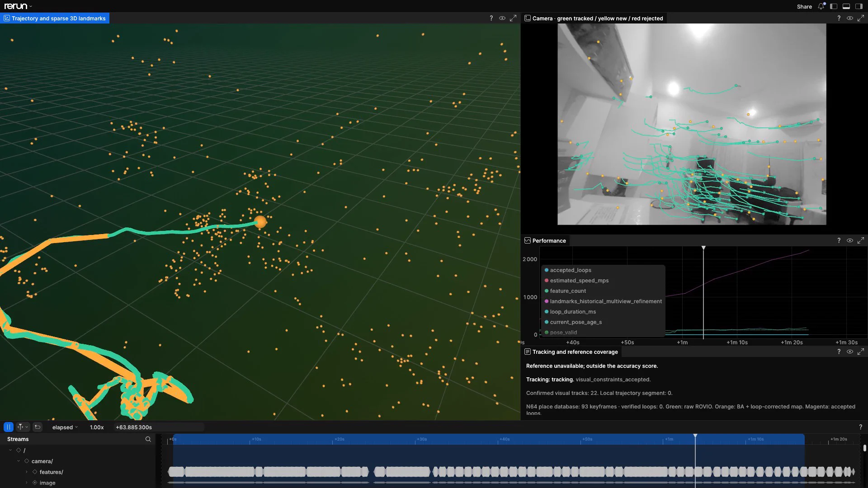Collapse the root entity
Viewport: 868px width, 488px height.
(10, 450)
